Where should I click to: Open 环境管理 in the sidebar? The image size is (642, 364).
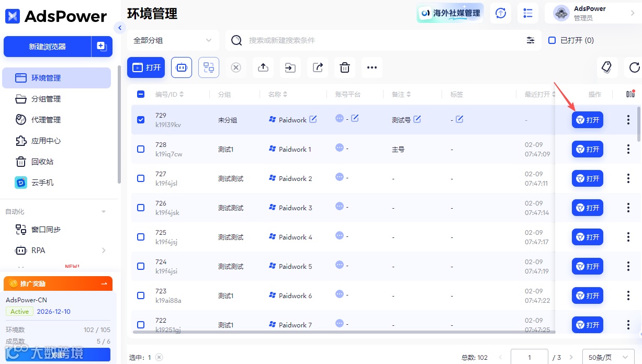coord(57,78)
